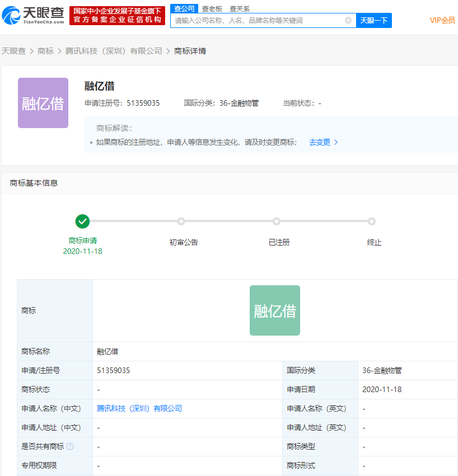This screenshot has width=458, height=476.
Task: Click the 终止 step circle
Action: point(372,221)
